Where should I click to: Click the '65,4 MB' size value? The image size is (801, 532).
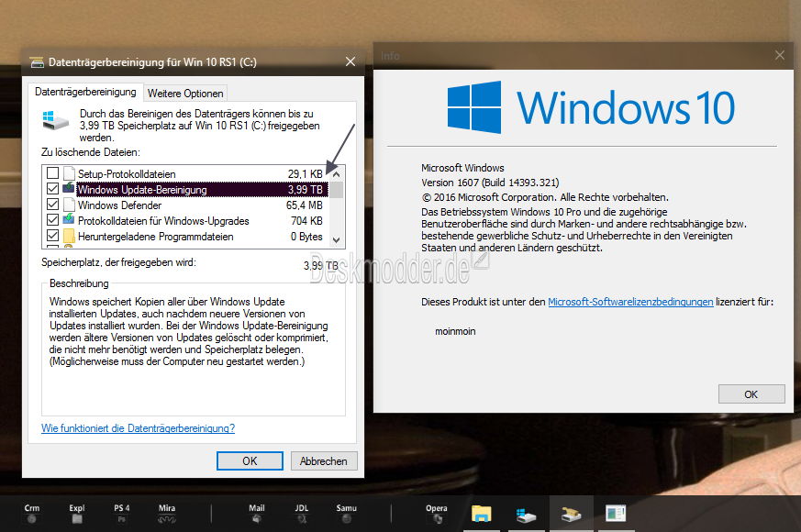tap(305, 205)
